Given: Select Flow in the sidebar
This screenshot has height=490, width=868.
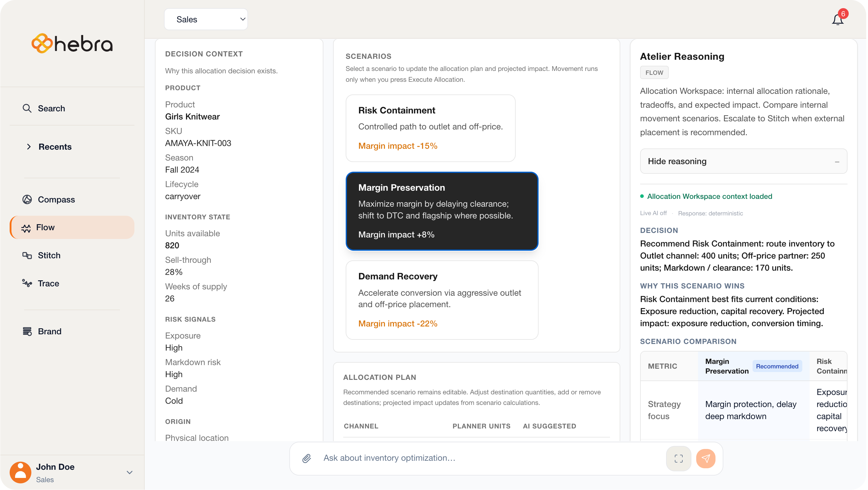Looking at the screenshot, I should [x=46, y=227].
